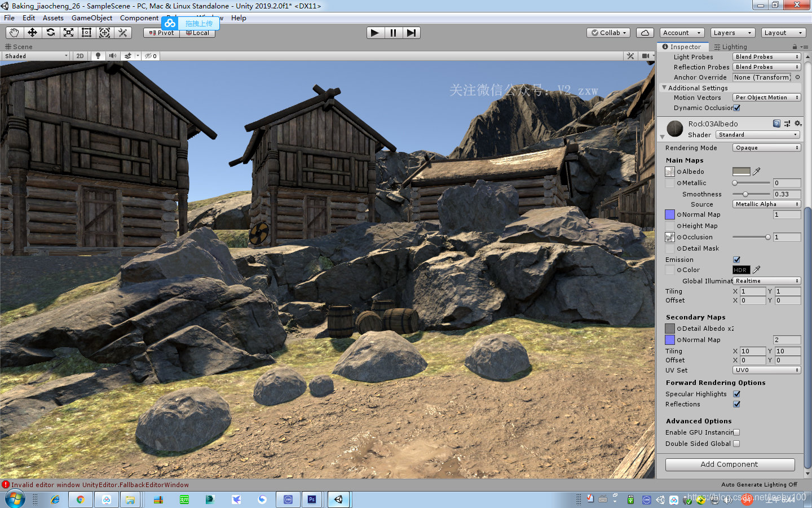
Task: Toggle hidden objects visibility counter
Action: tap(151, 56)
